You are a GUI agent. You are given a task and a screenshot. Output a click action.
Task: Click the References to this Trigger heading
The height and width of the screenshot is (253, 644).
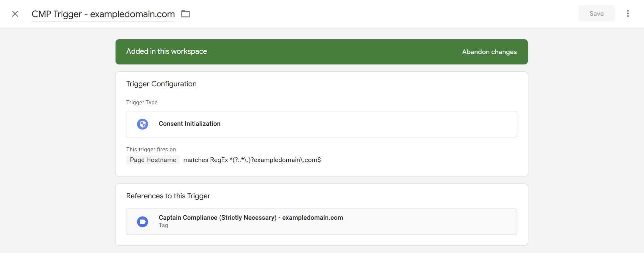tap(168, 196)
